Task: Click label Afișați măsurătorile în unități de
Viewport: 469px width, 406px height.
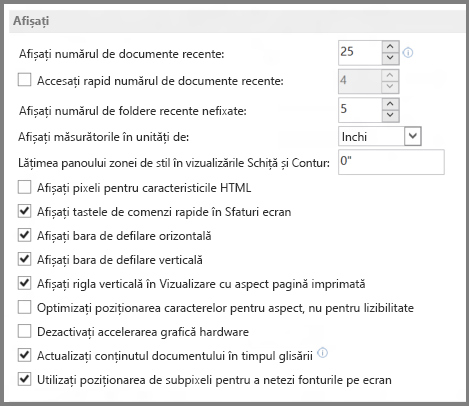Action: click(x=104, y=137)
